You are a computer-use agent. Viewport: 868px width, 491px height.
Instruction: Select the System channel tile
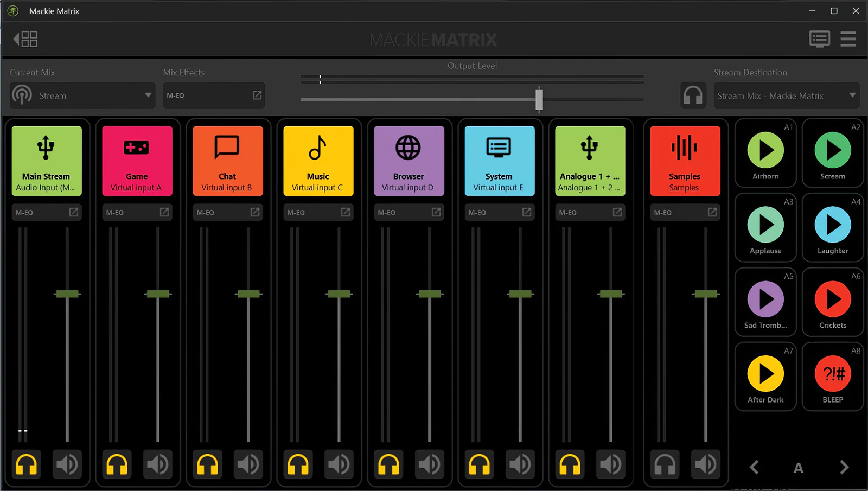pyautogui.click(x=500, y=161)
